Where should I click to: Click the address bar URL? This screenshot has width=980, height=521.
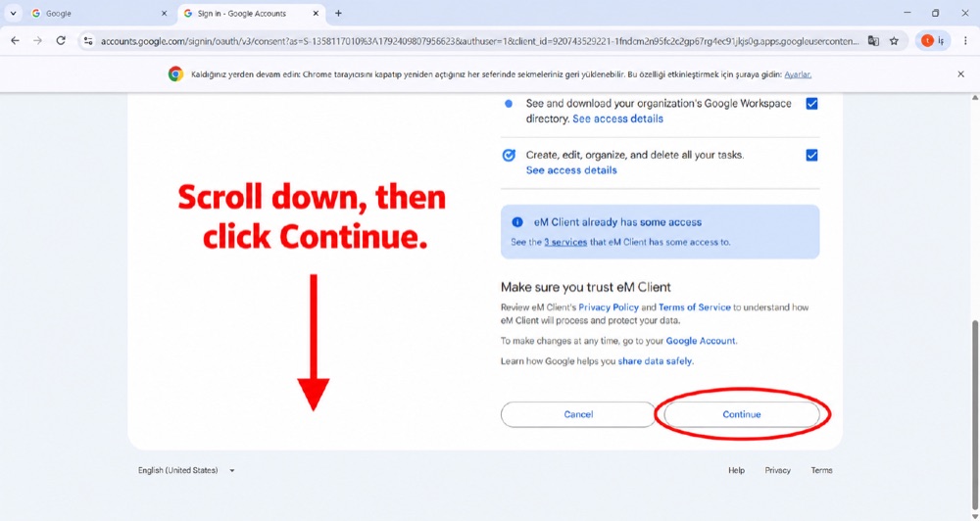coord(479,41)
